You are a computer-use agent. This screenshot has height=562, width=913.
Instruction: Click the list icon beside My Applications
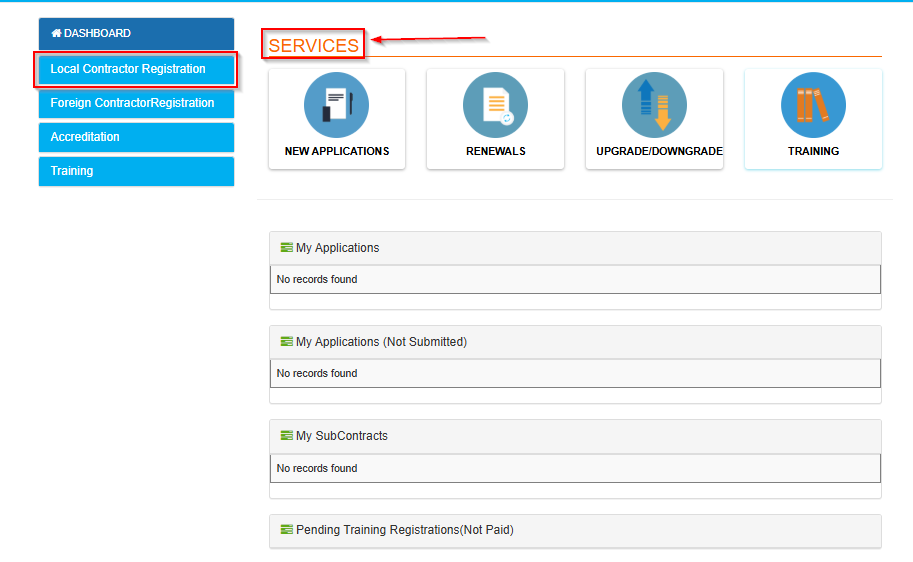tap(286, 248)
